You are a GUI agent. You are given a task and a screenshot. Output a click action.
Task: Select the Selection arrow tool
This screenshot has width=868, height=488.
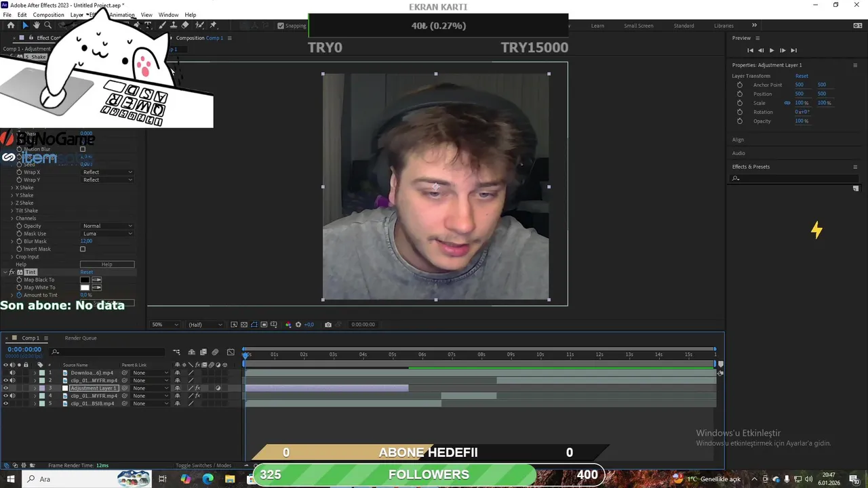click(x=25, y=25)
